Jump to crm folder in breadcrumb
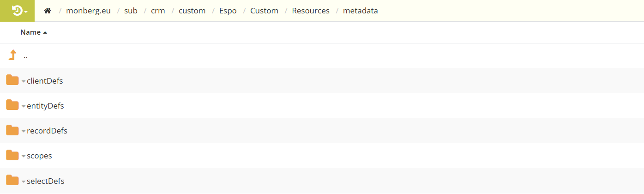644x194 pixels. click(x=158, y=11)
